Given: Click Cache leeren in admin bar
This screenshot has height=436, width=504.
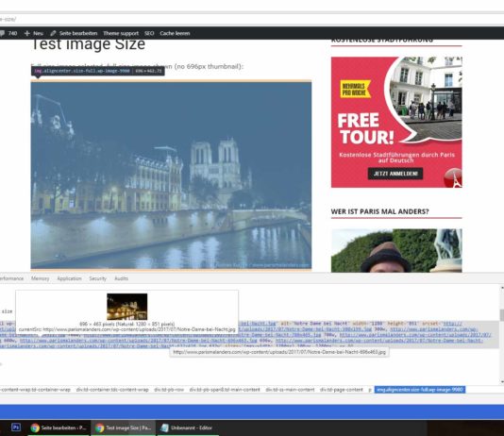Looking at the screenshot, I should (x=175, y=33).
